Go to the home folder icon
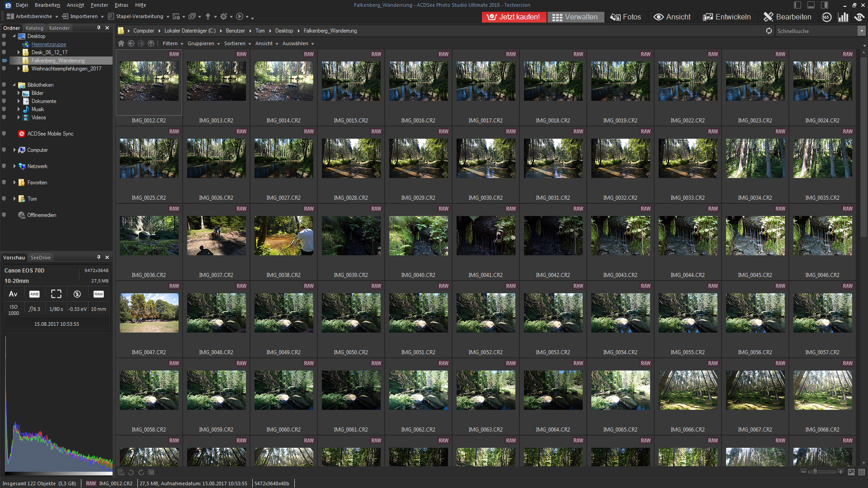Viewport: 868px width, 488px height. click(x=121, y=43)
